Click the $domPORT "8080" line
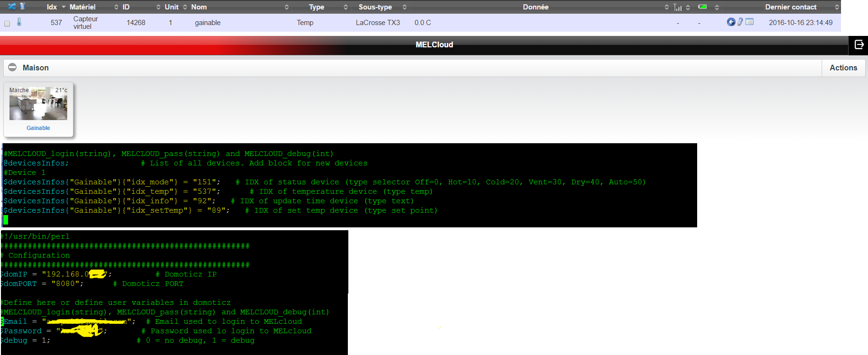 click(x=92, y=284)
